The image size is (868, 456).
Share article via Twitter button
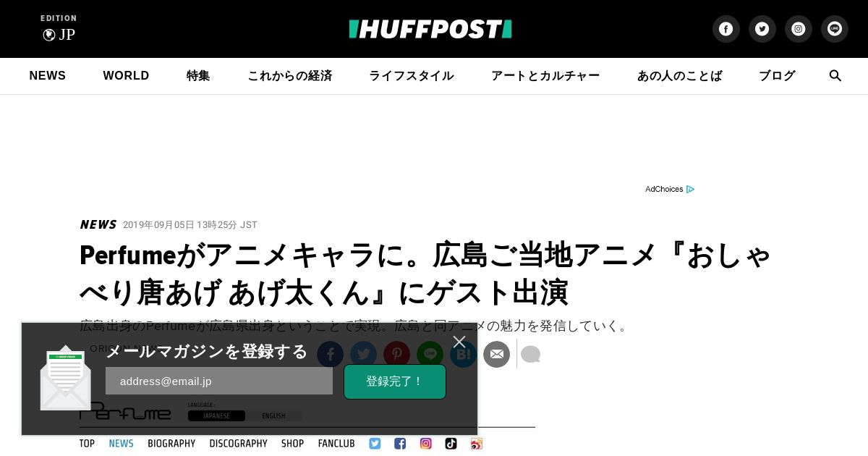363,355
